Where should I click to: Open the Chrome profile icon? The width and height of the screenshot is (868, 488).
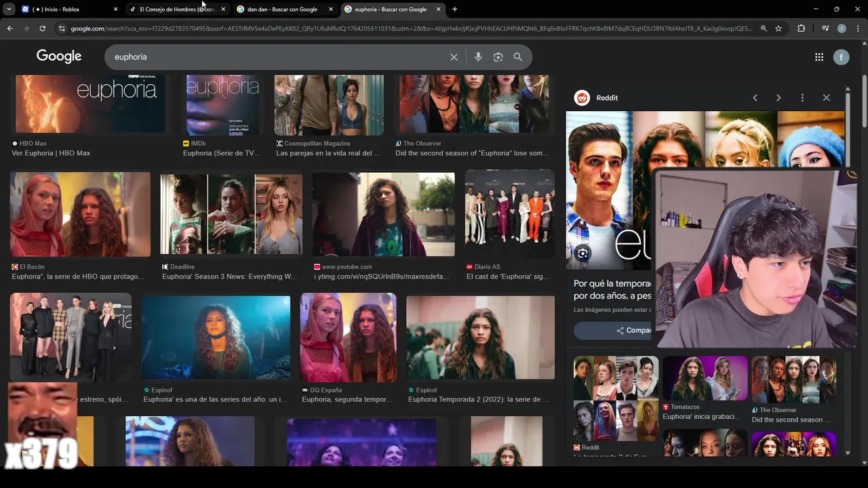pos(842,28)
